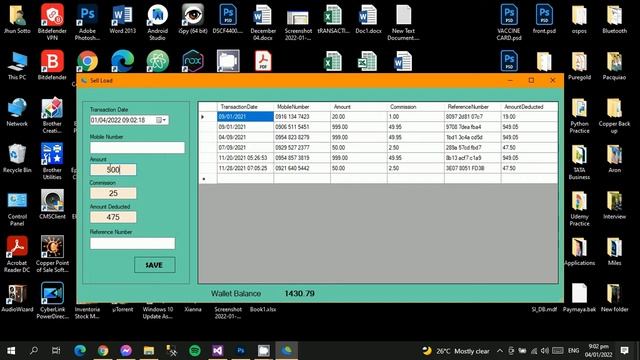Open the TATA Business folder
The width and height of the screenshot is (640, 360).
click(x=579, y=162)
